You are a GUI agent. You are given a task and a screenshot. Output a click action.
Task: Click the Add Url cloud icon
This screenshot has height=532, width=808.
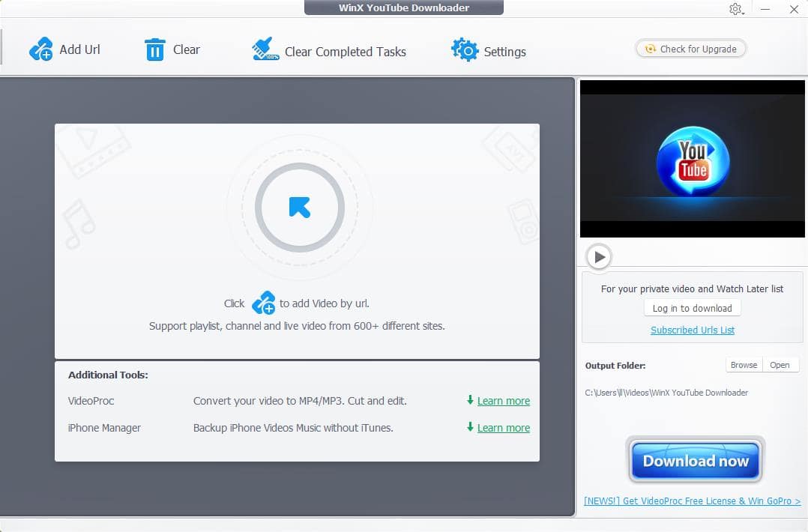point(40,49)
